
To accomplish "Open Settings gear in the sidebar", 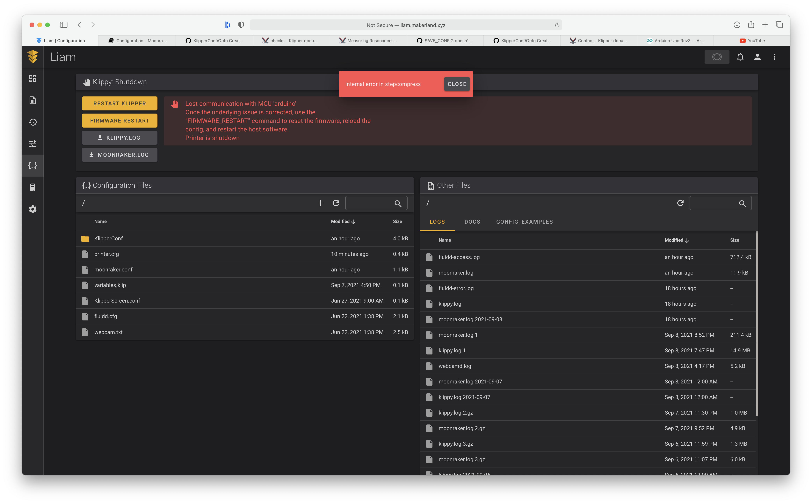I will pos(32,209).
